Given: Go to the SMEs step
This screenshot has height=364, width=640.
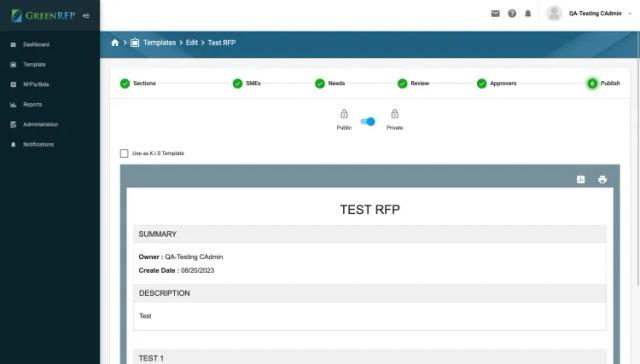Looking at the screenshot, I should [x=247, y=83].
